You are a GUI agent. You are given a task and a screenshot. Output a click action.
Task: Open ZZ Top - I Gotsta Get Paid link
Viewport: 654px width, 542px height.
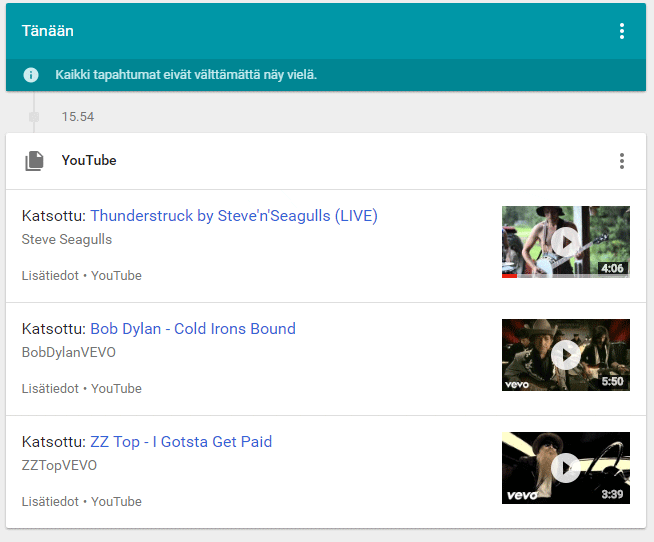coord(181,442)
